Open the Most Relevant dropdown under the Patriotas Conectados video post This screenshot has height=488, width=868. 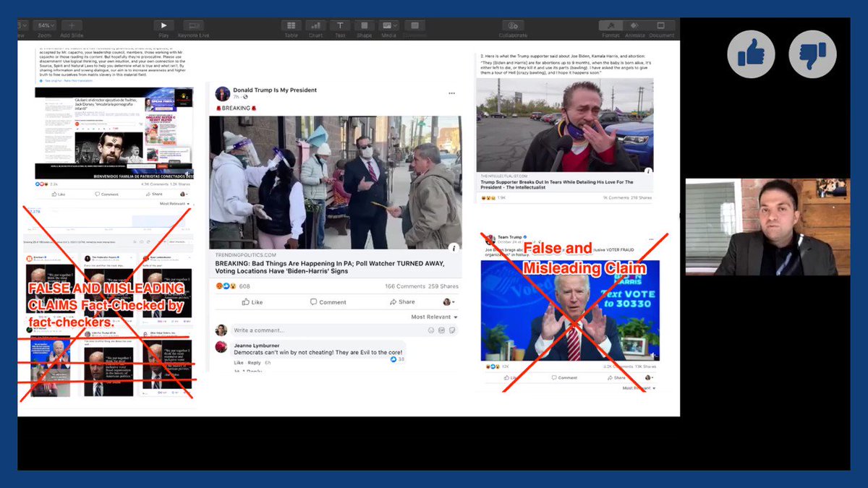[x=174, y=204]
